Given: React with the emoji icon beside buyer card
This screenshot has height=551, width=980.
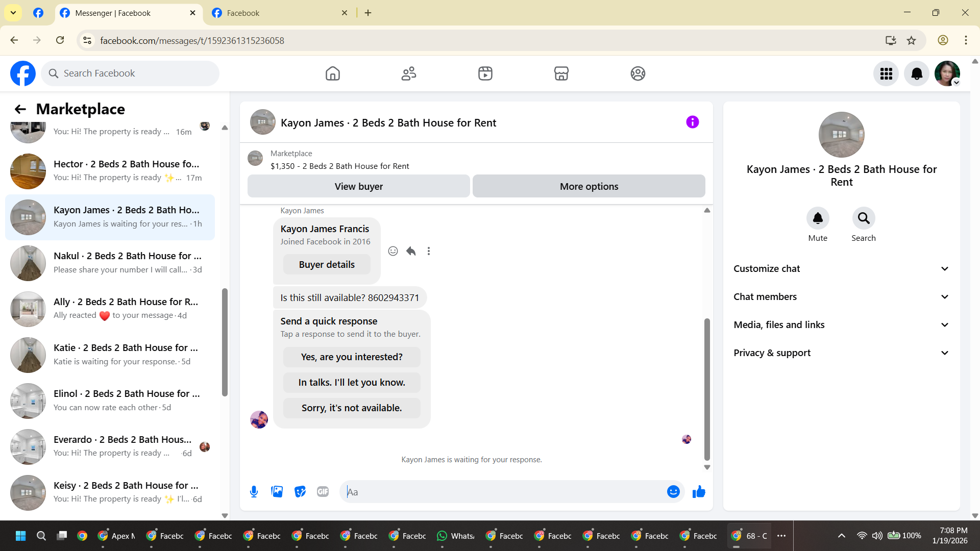Looking at the screenshot, I should click(393, 251).
